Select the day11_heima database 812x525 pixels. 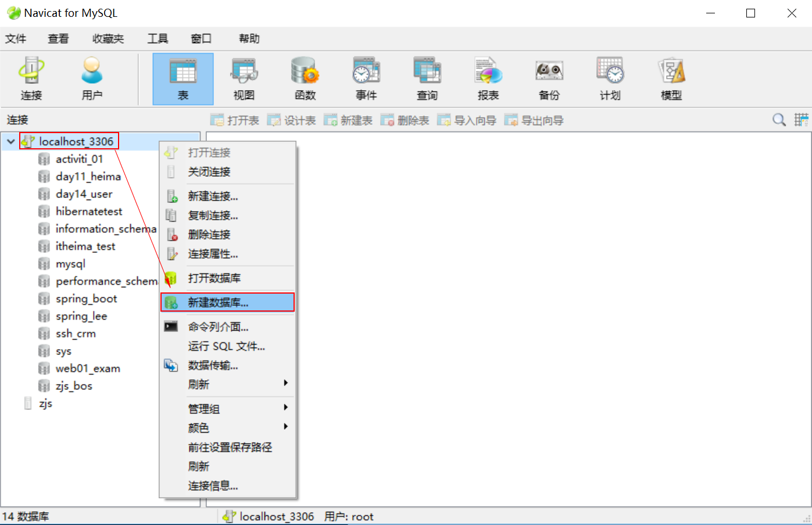click(x=88, y=176)
